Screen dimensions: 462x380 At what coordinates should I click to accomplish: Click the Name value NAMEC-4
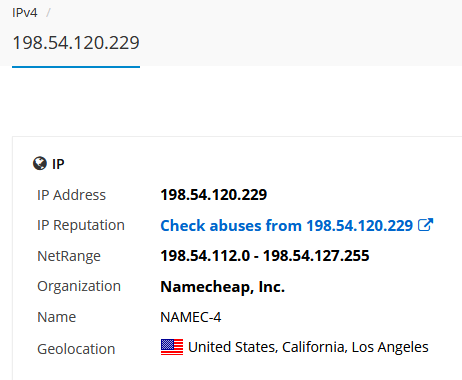[x=191, y=317]
